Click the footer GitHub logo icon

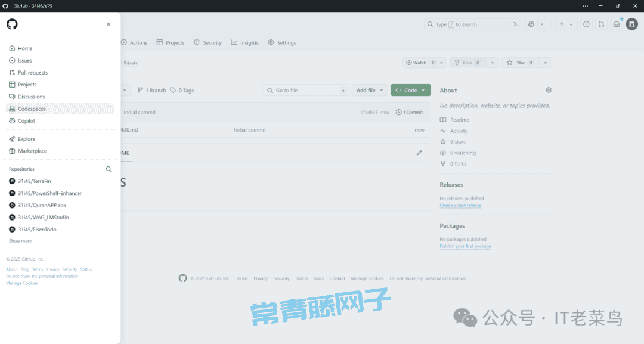click(183, 278)
